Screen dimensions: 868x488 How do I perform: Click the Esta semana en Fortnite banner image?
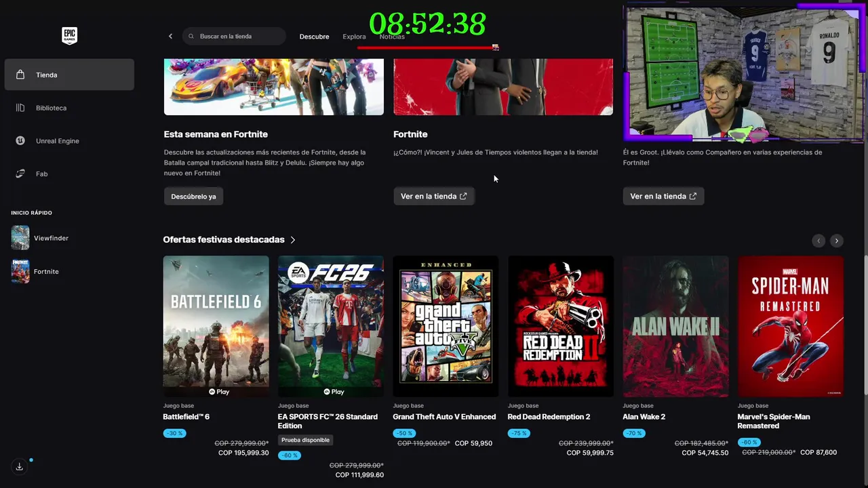click(x=274, y=87)
